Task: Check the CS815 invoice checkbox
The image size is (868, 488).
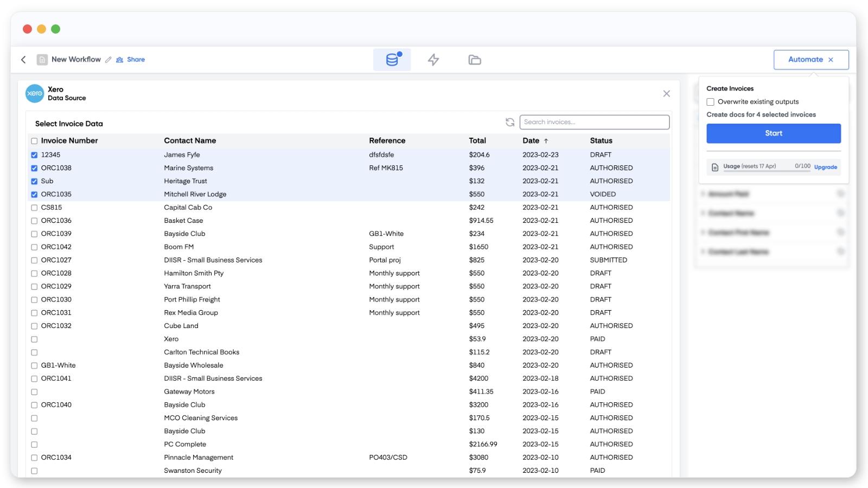Action: coord(34,208)
